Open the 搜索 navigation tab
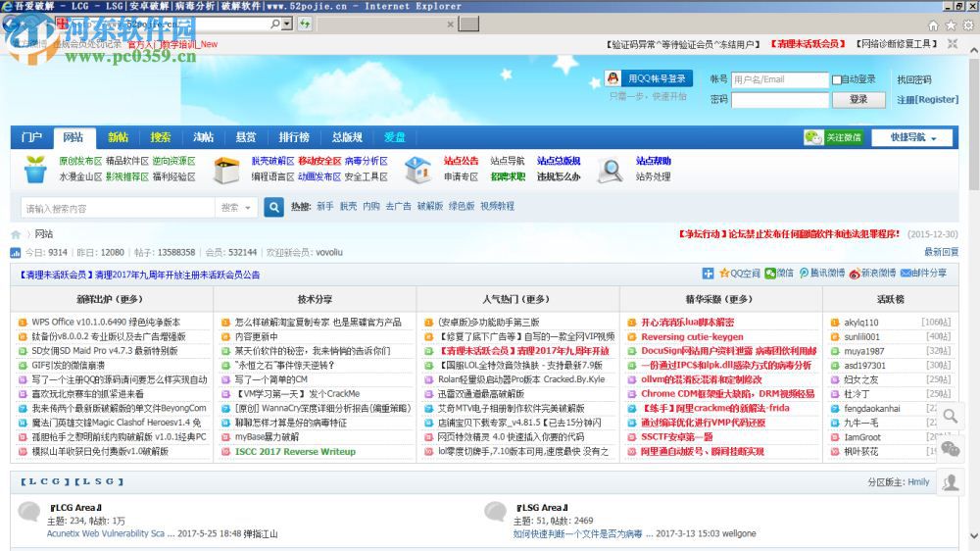 [x=160, y=137]
